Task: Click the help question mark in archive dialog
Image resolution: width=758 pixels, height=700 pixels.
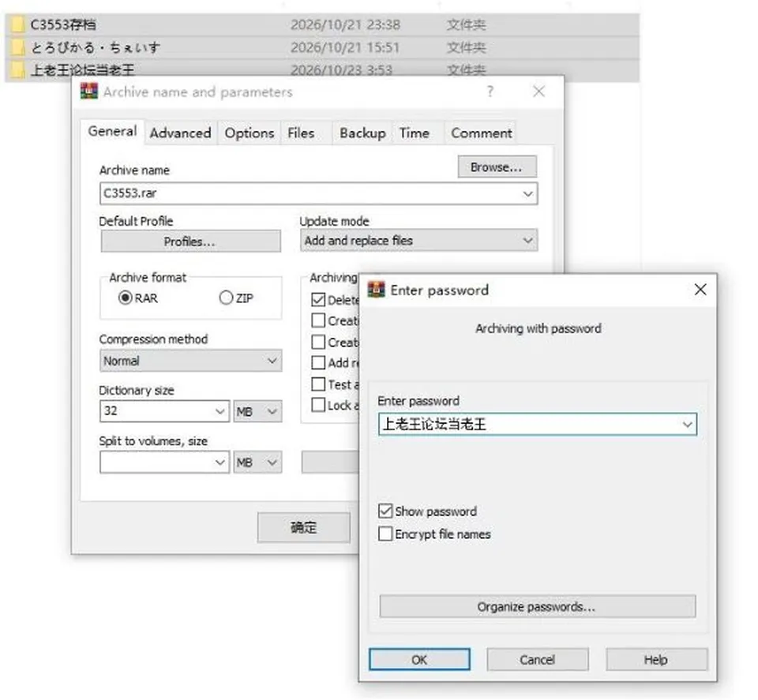Action: tap(490, 91)
